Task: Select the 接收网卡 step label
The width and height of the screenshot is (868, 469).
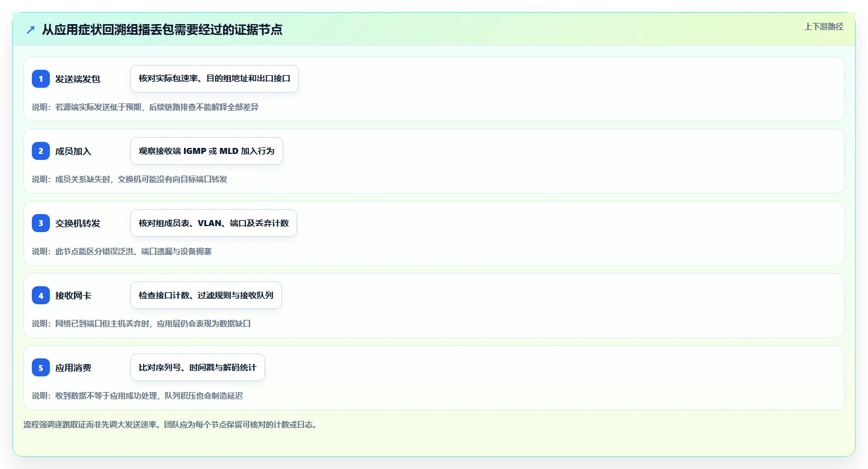Action: click(x=73, y=295)
